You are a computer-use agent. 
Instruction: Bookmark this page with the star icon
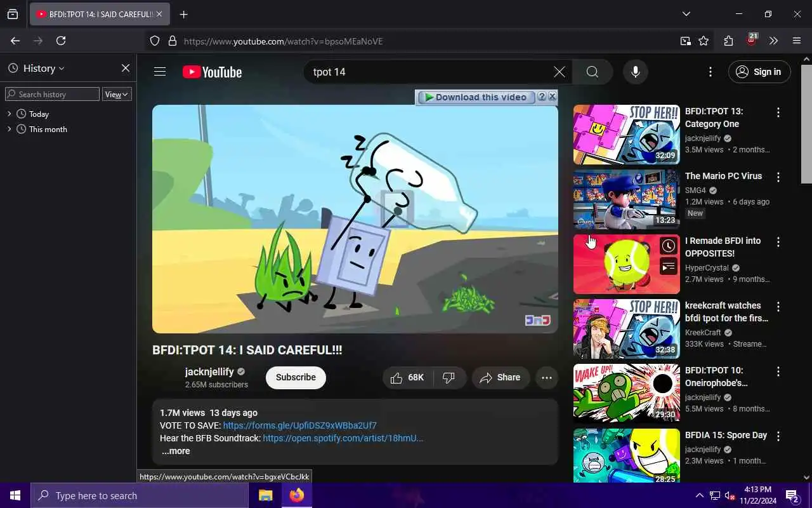coord(704,41)
